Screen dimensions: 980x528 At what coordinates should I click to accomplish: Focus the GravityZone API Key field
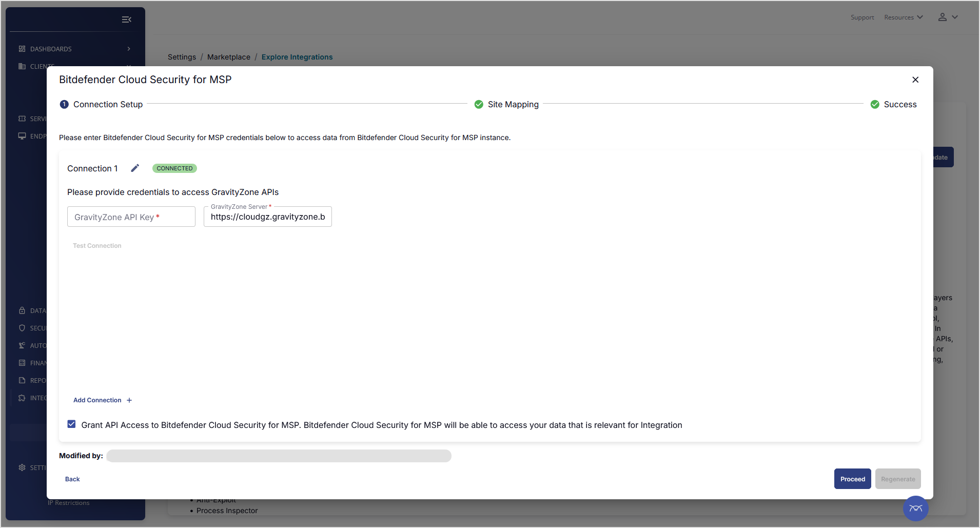coord(131,217)
